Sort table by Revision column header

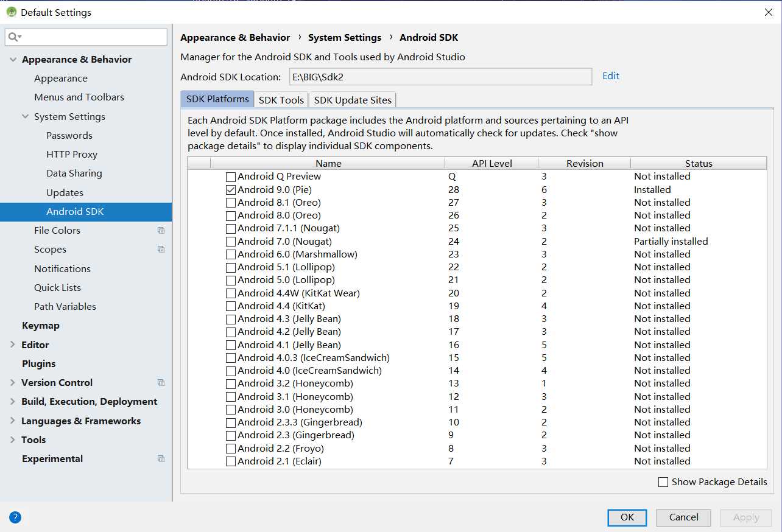click(x=585, y=163)
